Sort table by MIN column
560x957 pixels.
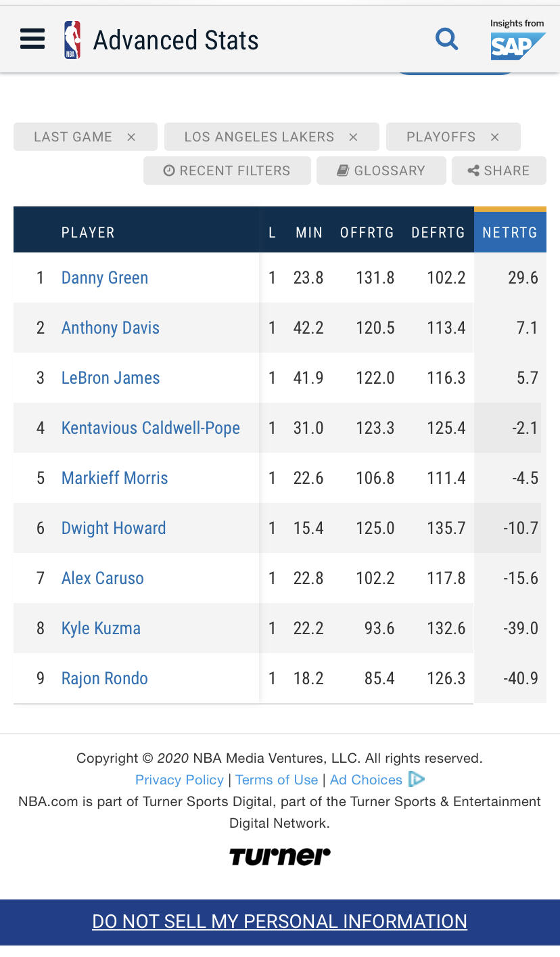coord(309,232)
